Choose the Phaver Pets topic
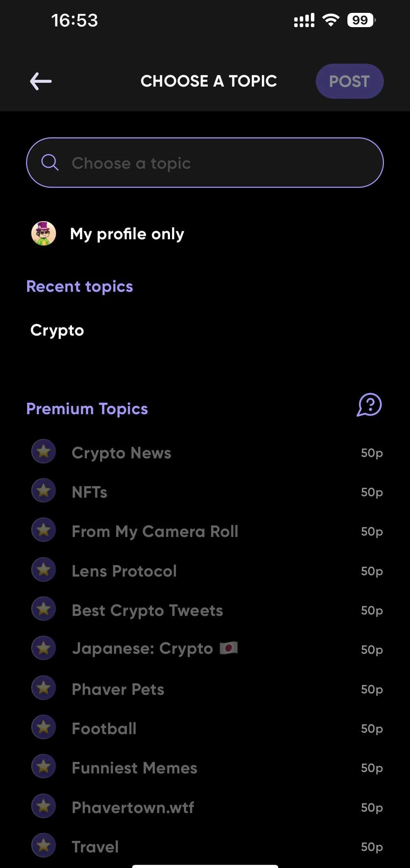Screen dimensions: 410x868 pos(118,689)
